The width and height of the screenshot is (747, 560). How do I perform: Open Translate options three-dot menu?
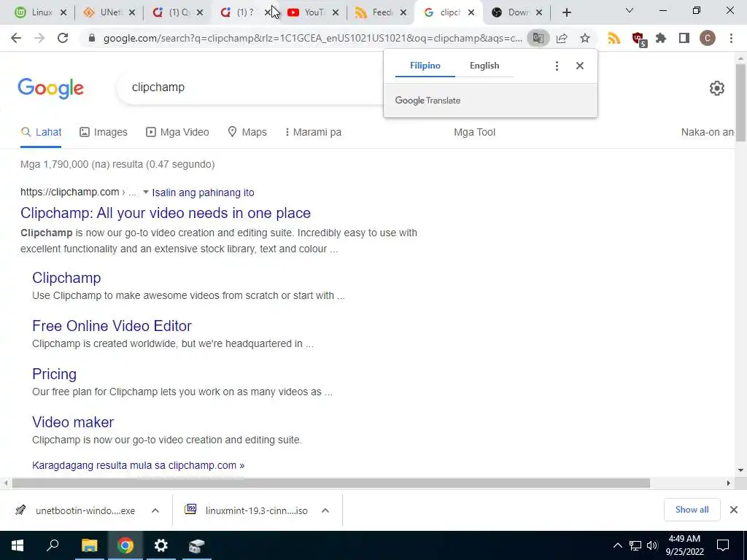[557, 66]
